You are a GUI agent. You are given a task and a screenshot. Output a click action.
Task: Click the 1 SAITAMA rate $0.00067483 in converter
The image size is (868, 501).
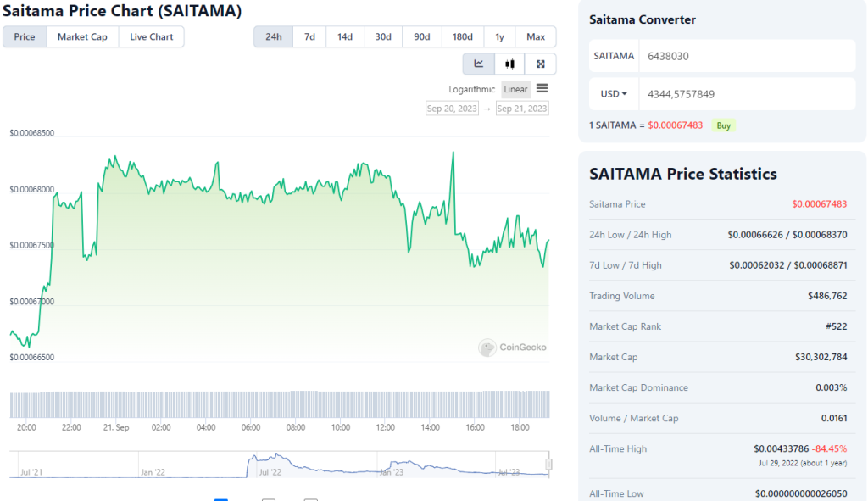pos(676,125)
